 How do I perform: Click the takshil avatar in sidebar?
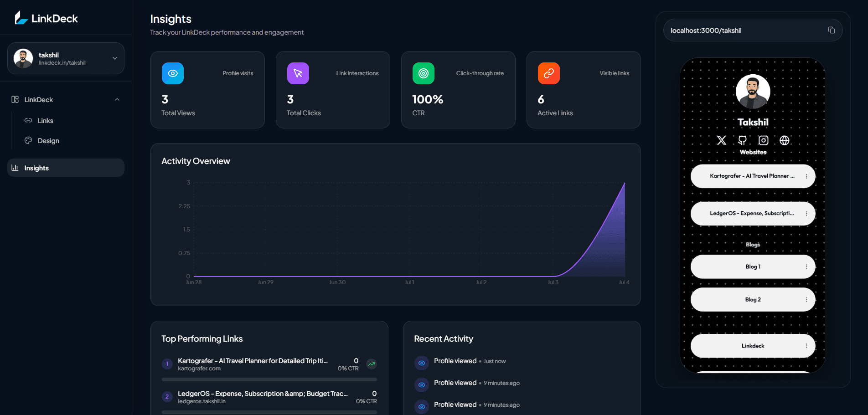(x=23, y=58)
